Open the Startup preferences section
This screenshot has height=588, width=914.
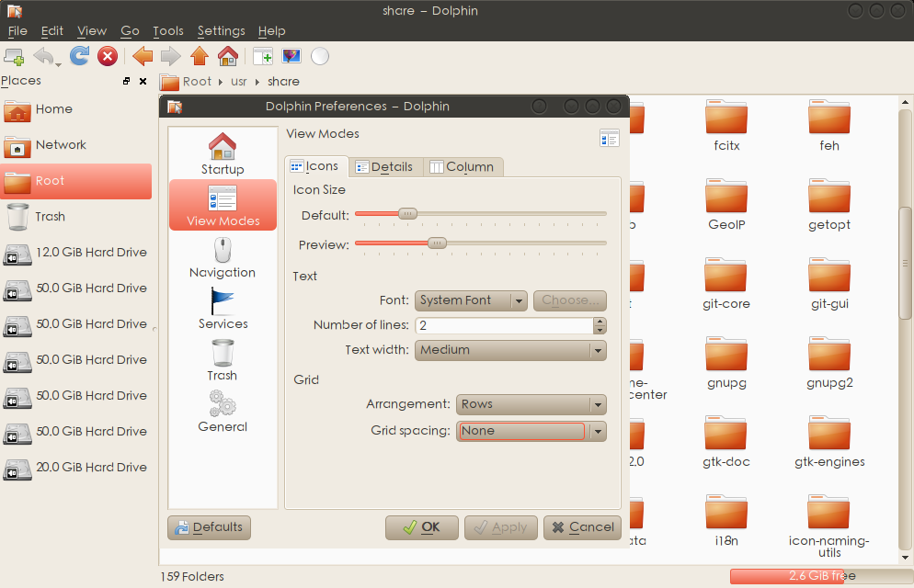223,154
